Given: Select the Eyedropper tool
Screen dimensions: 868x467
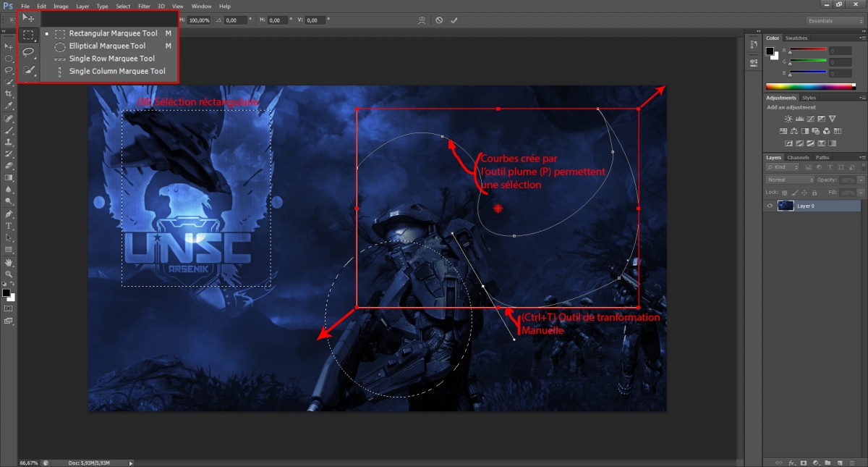Looking at the screenshot, I should [x=9, y=106].
